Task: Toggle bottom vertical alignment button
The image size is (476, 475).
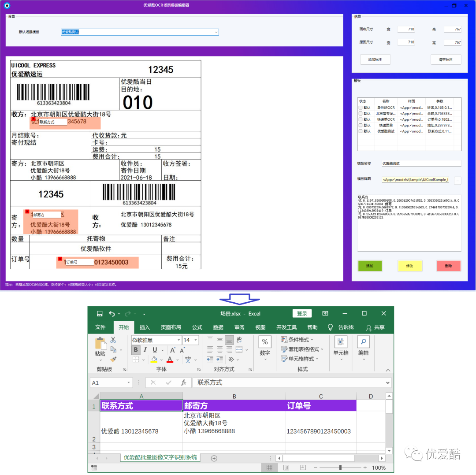Action: pos(230,340)
